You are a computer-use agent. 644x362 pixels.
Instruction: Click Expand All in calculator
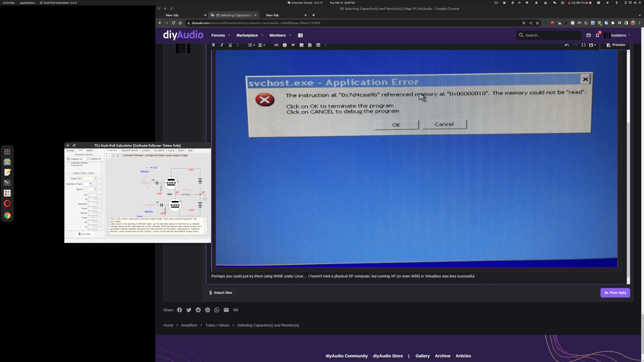point(94,159)
